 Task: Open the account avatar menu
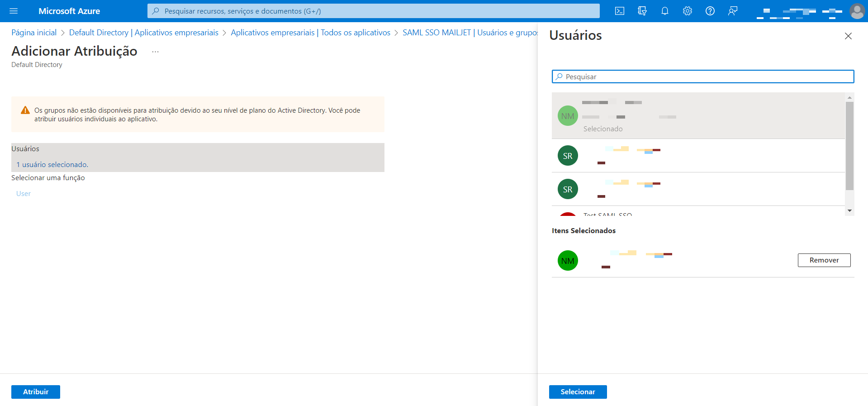pyautogui.click(x=857, y=11)
